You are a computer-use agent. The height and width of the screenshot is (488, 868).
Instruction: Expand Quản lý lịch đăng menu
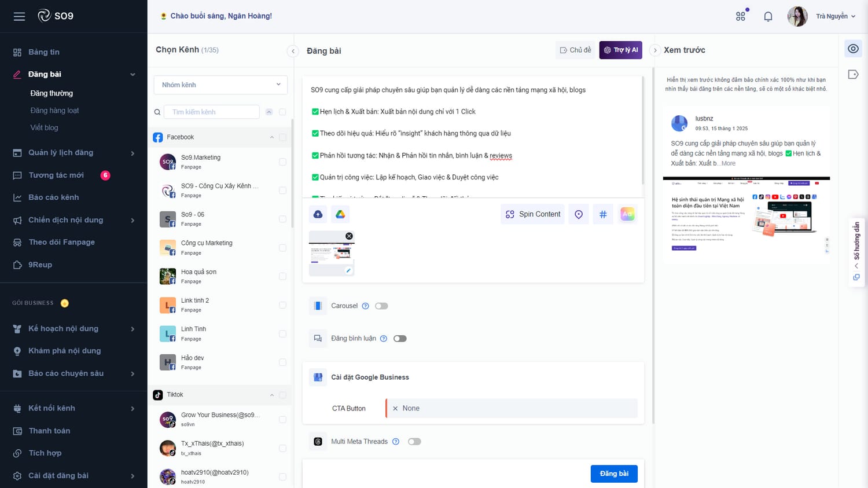tap(133, 153)
